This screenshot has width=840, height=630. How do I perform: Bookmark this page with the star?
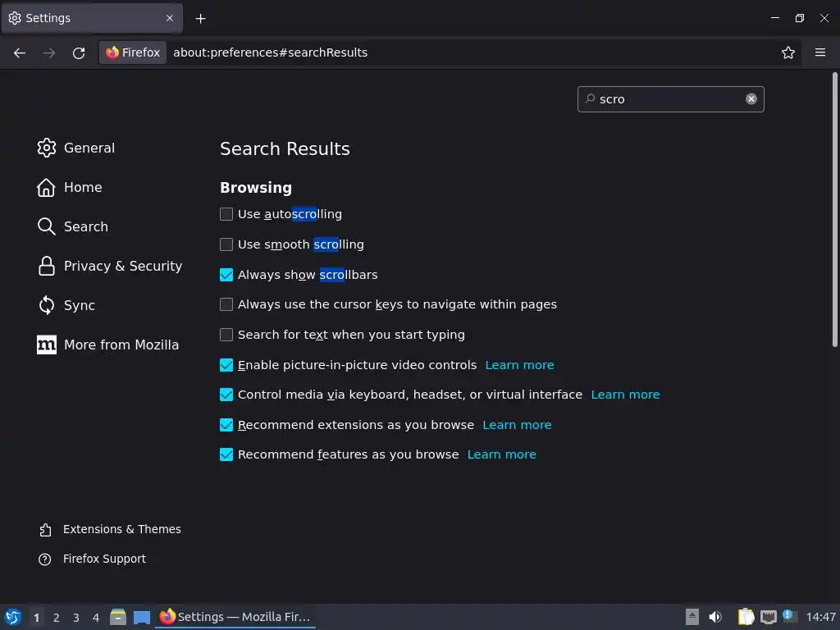point(788,52)
